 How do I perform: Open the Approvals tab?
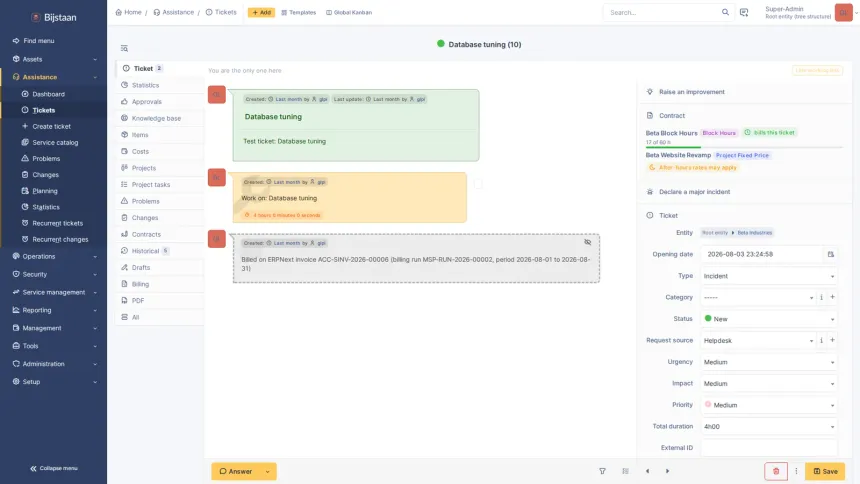point(159,102)
